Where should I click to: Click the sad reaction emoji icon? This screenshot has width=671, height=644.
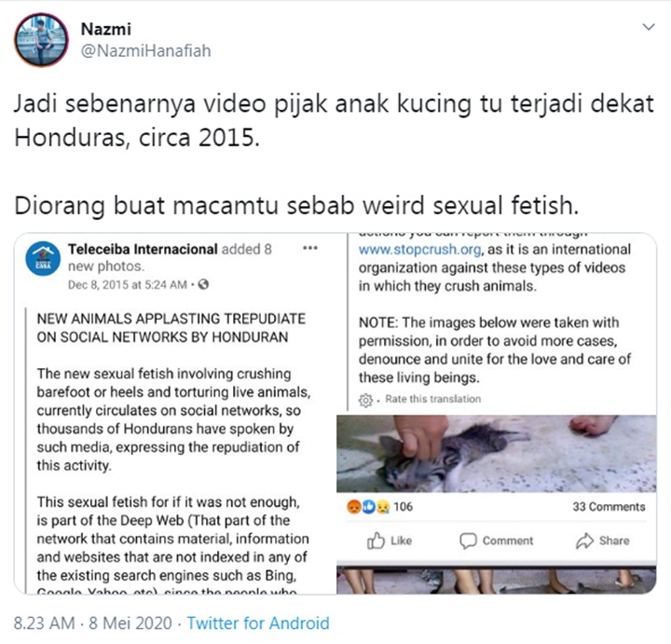383,507
